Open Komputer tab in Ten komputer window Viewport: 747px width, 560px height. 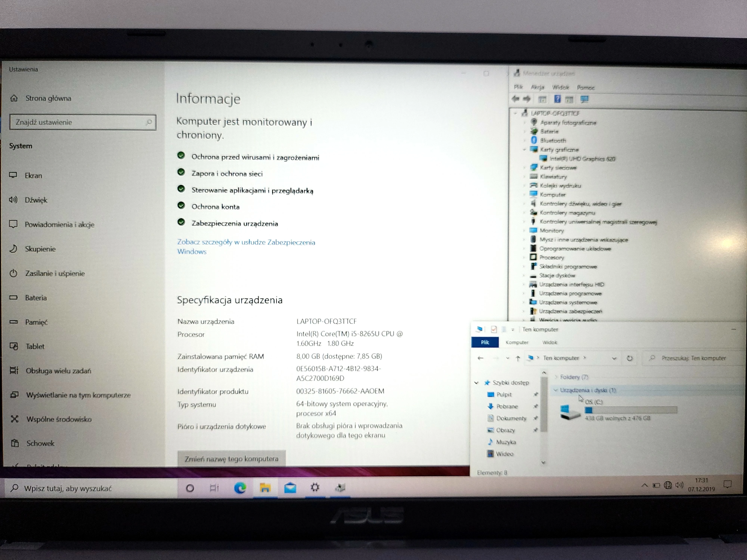[x=517, y=342]
